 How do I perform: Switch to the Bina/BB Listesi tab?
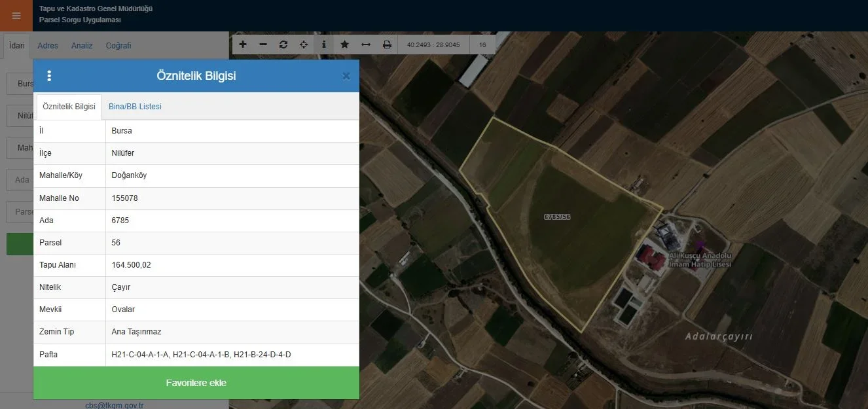[x=135, y=107]
